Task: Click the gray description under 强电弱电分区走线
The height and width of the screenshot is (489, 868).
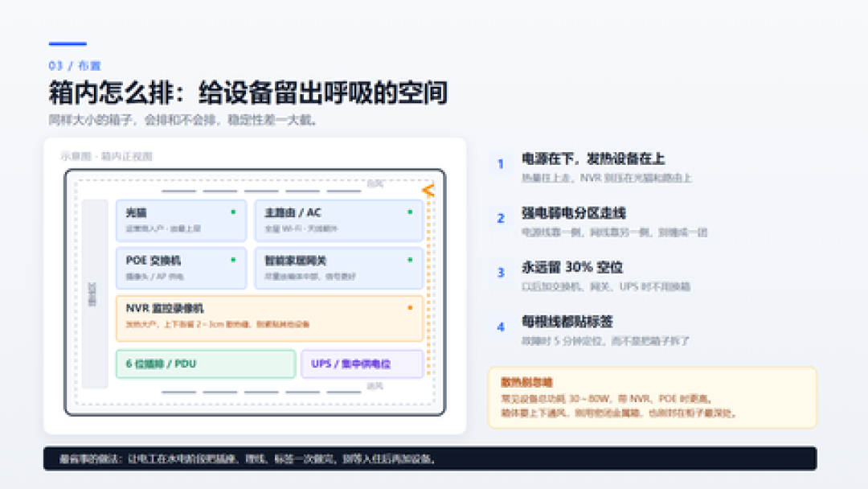Action: tap(615, 232)
